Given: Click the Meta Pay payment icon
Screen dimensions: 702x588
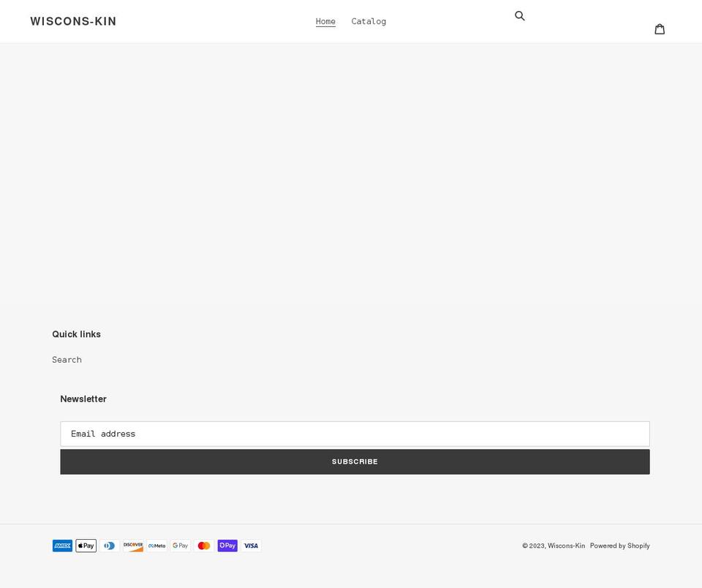Looking at the screenshot, I should [x=156, y=546].
